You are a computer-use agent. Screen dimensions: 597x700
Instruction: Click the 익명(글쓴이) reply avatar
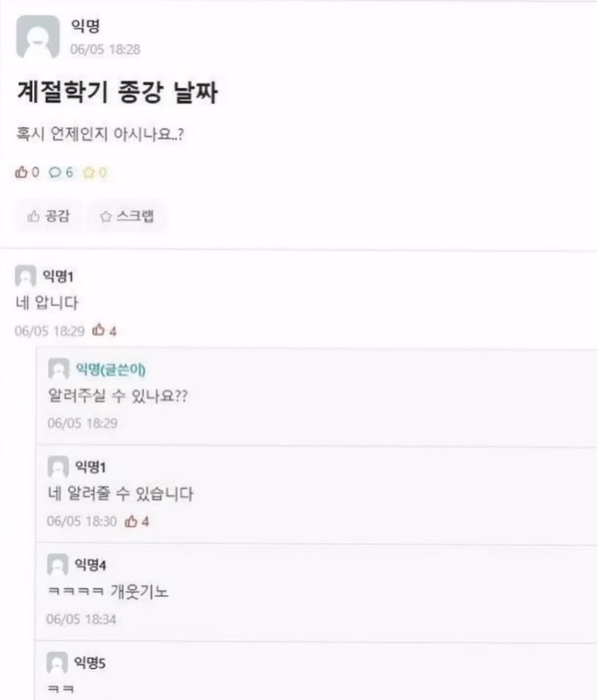[x=58, y=369]
